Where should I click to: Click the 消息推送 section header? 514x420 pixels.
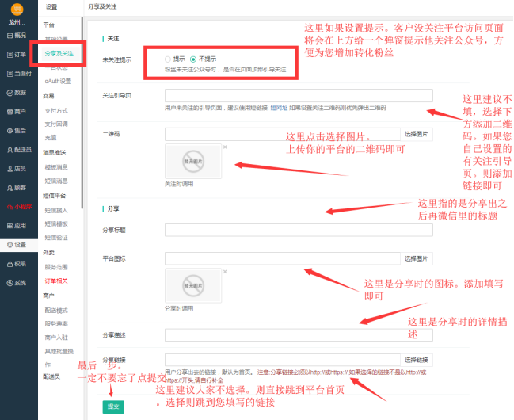coord(55,153)
